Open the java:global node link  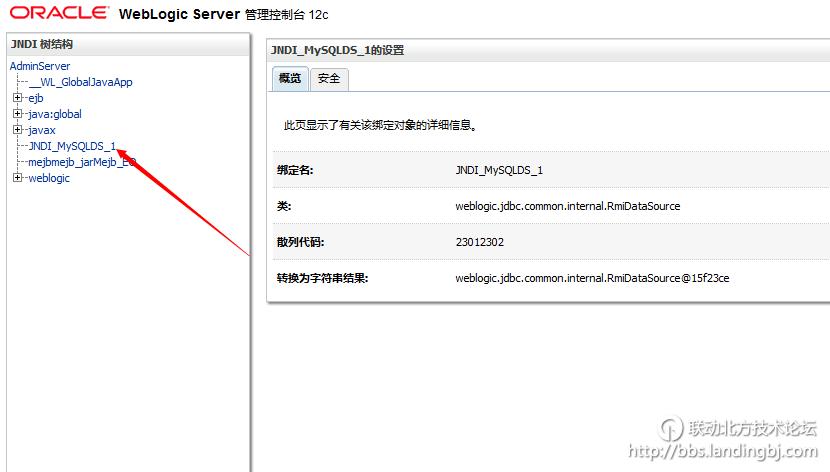pyautogui.click(x=55, y=114)
